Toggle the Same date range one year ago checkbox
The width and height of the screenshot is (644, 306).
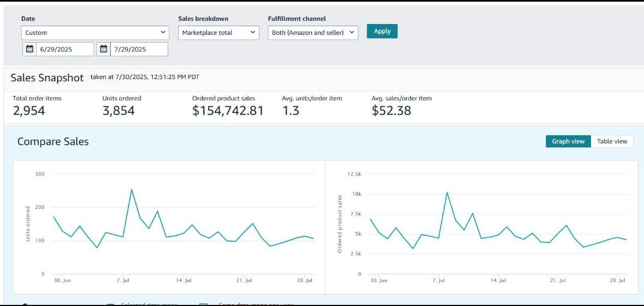point(203,304)
